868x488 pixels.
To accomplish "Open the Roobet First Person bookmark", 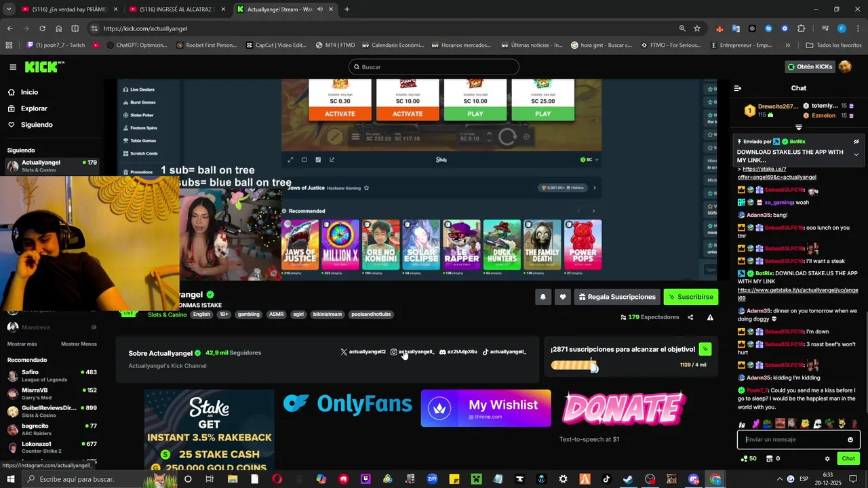I will click(206, 45).
